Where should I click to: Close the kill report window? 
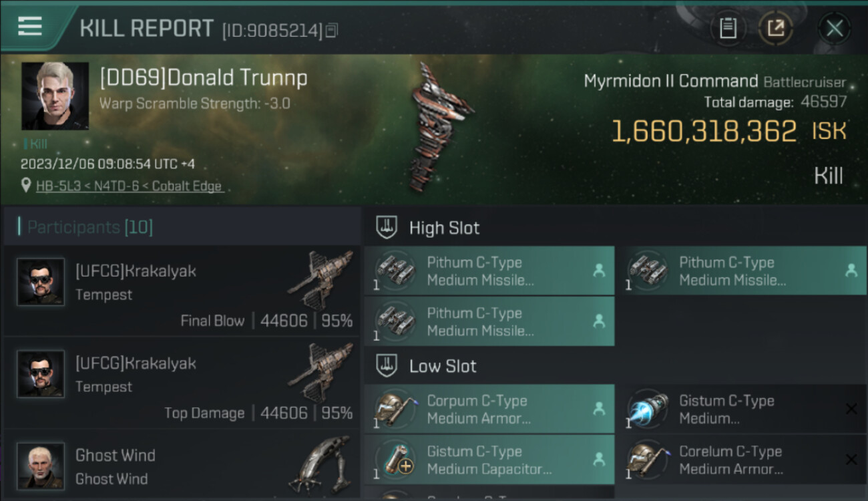pyautogui.click(x=834, y=28)
